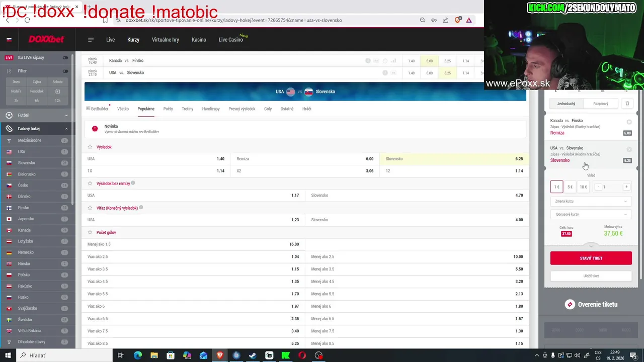Open the password key icon in address bar
Screen dimensions: 644x362
434,20
